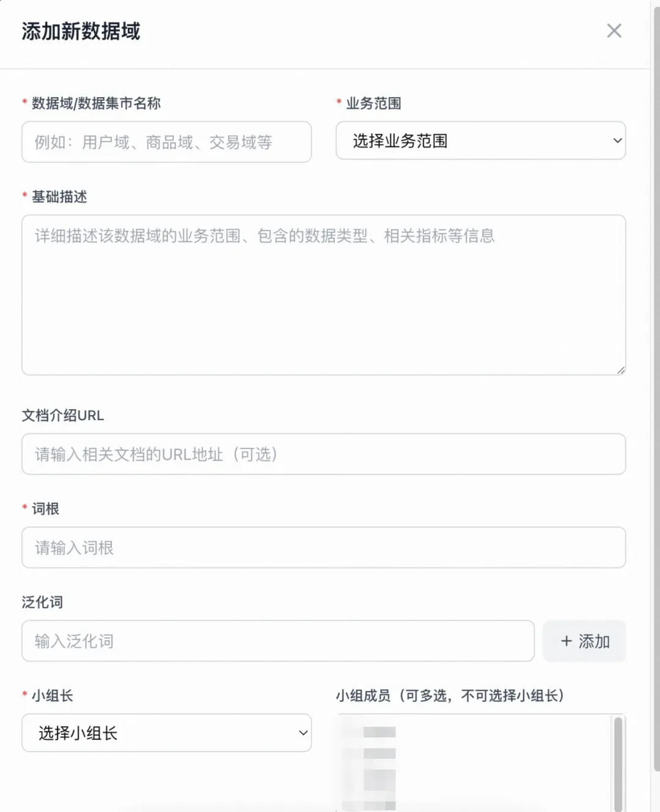Image resolution: width=660 pixels, height=812 pixels.
Task: Select the first member in 小组成员 list
Action: click(379, 732)
